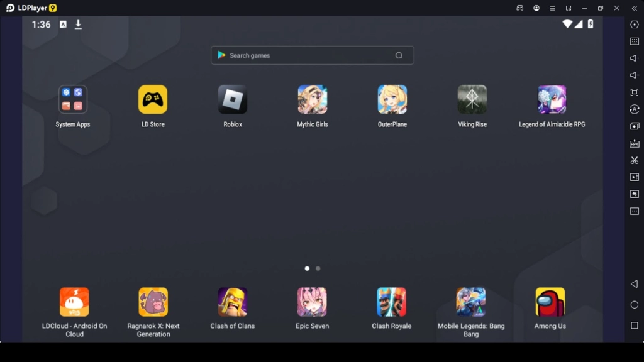Screen dimensions: 644x362
Task: Launch Among Us
Action: (550, 302)
